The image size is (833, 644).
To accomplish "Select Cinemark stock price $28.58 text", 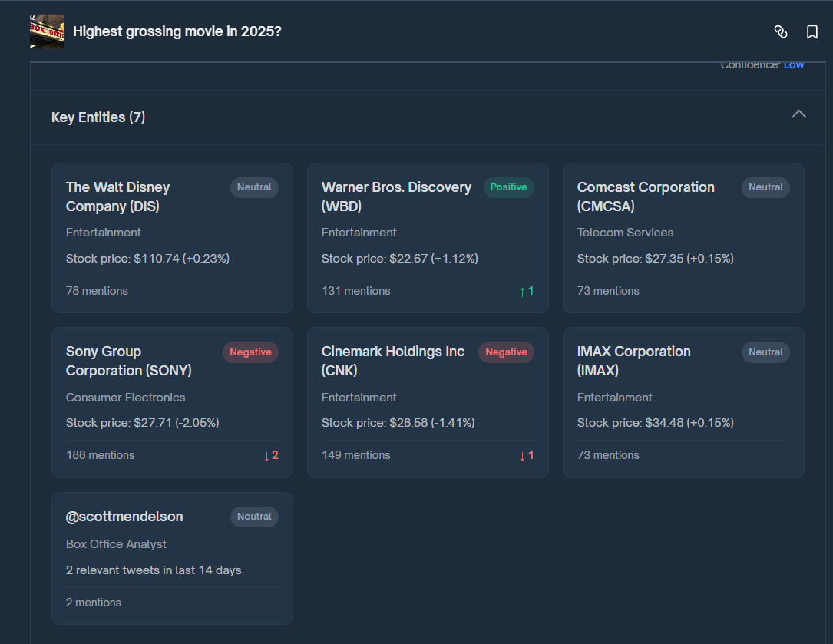I will point(398,423).
